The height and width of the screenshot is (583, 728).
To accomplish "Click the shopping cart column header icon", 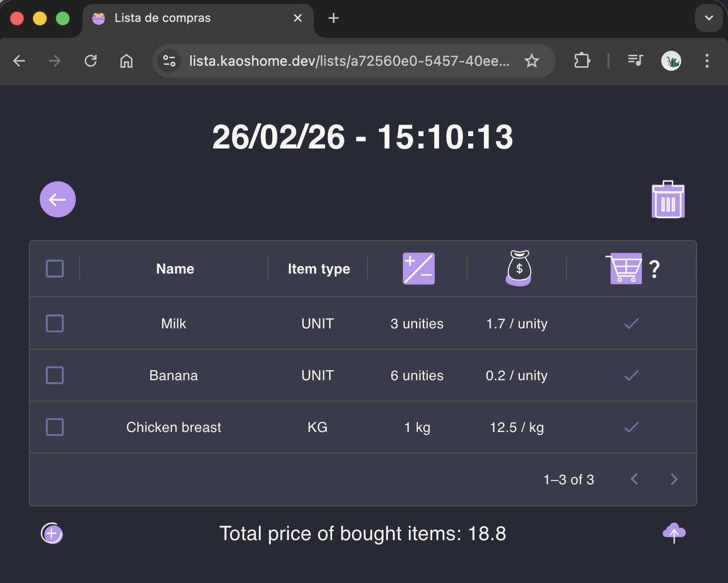I will (x=625, y=269).
